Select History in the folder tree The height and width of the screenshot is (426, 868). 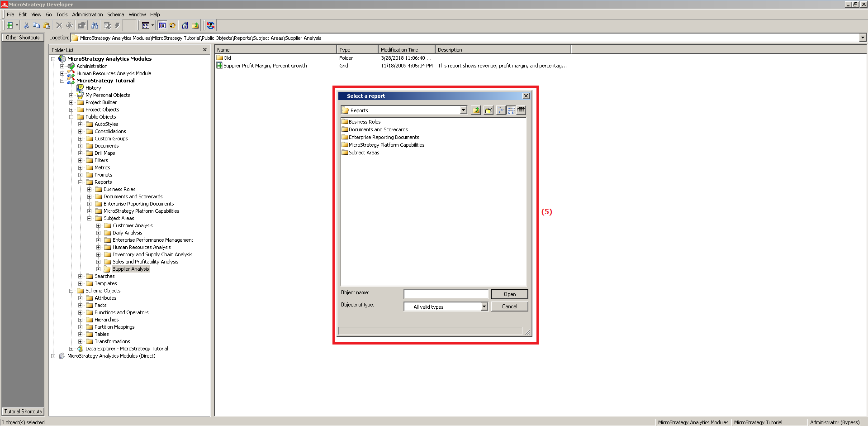pyautogui.click(x=93, y=88)
